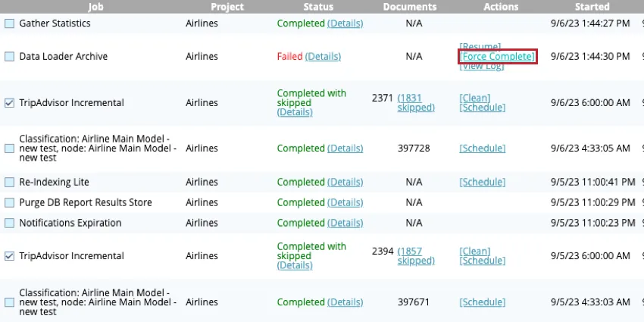Uncheck the TripAdvisor Incremental job from 9/5/23
This screenshot has width=644, height=322.
coord(9,256)
